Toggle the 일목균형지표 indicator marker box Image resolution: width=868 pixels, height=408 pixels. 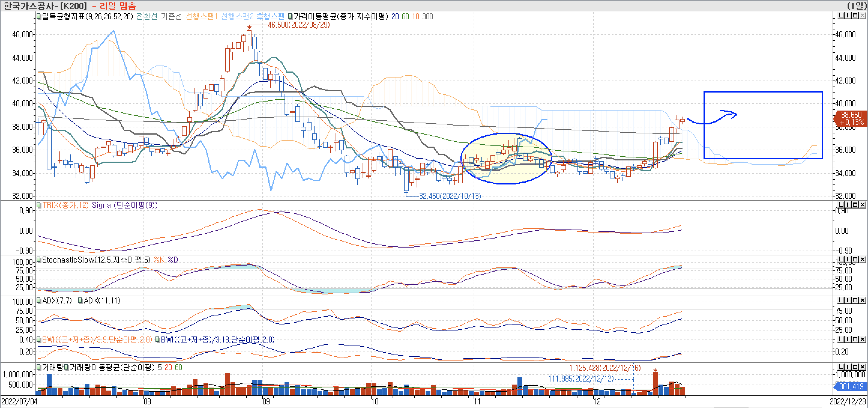point(39,16)
